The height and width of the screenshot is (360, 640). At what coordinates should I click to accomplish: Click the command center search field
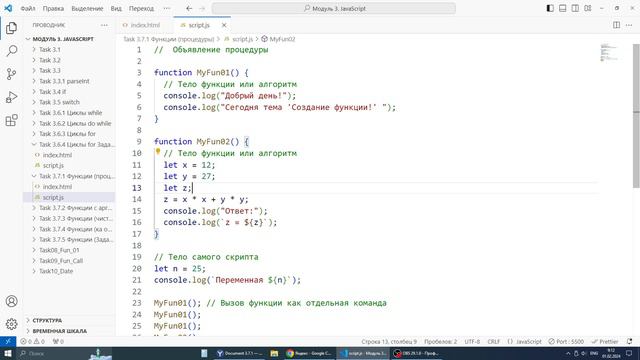tap(334, 8)
